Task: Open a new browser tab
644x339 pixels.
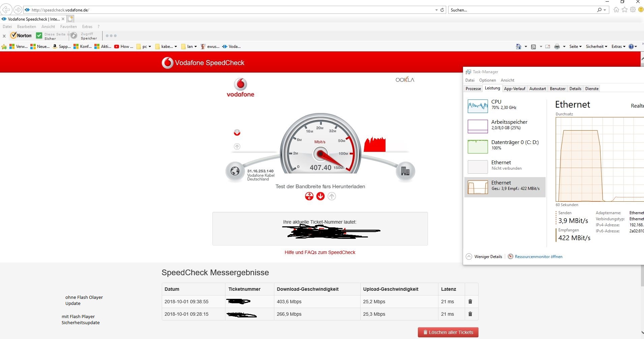Action: pos(70,19)
